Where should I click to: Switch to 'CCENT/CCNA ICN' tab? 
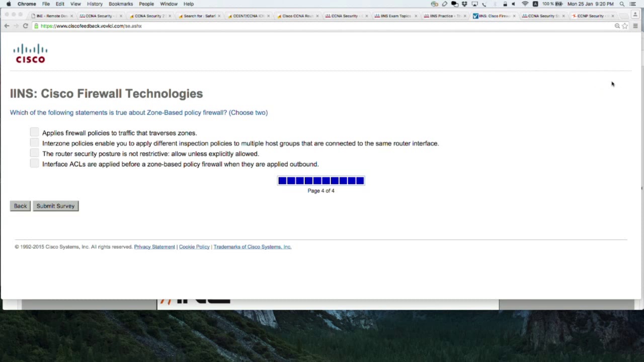[249, 16]
